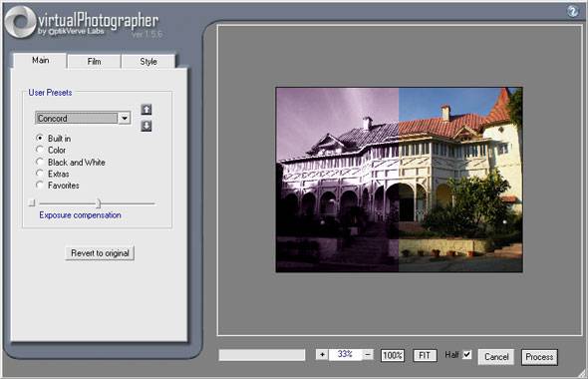The width and height of the screenshot is (588, 379).
Task: Click the Cancel button
Action: 496,356
